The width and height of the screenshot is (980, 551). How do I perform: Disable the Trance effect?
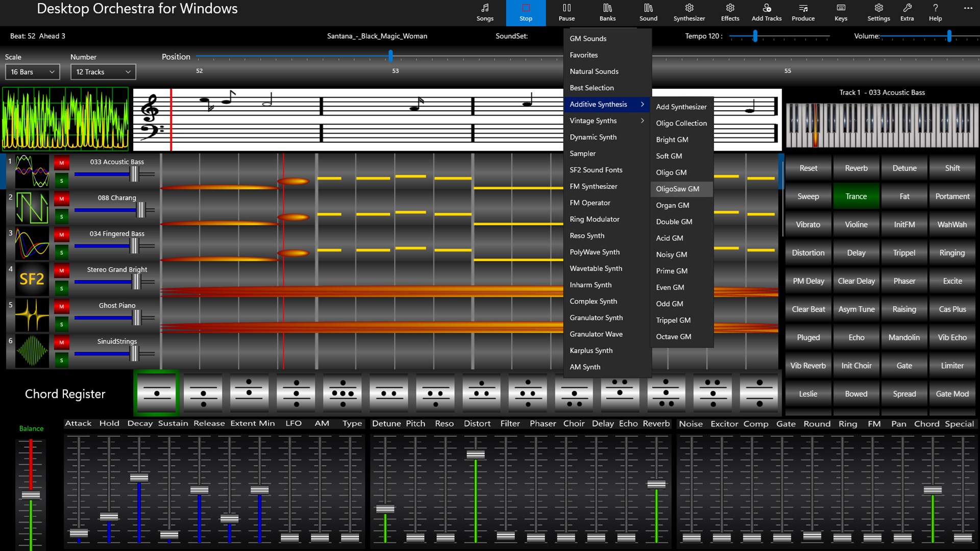click(x=856, y=196)
